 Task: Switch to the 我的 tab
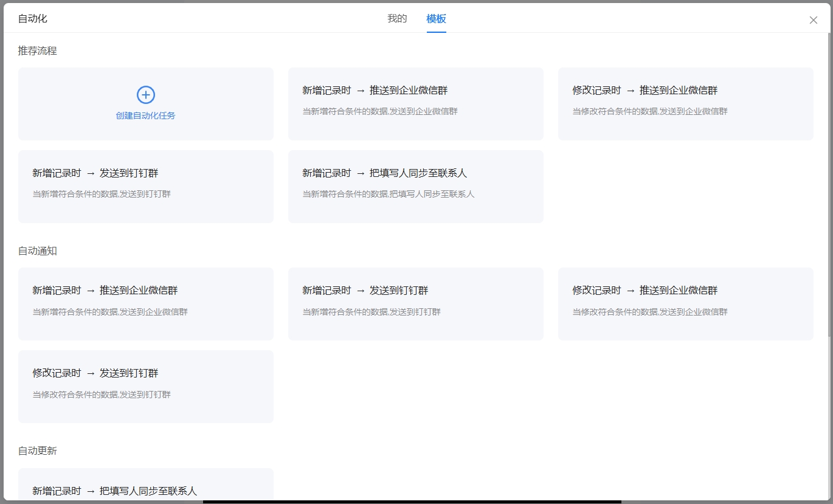tap(397, 19)
